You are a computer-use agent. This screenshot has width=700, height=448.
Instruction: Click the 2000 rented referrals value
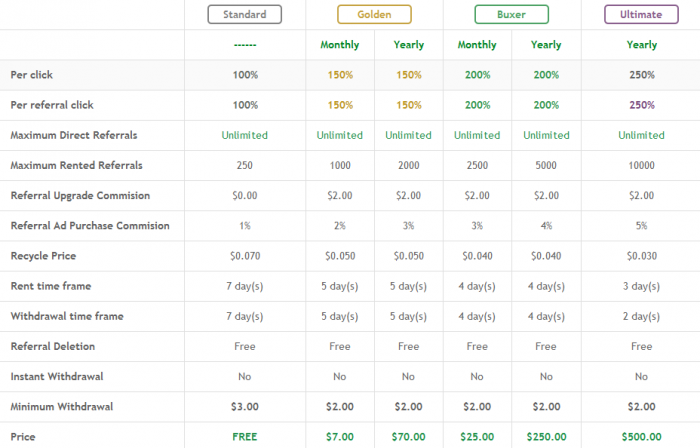408,165
